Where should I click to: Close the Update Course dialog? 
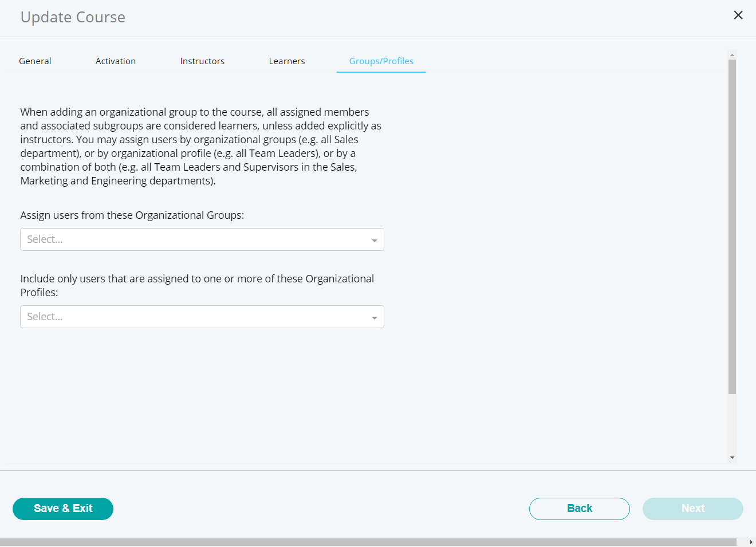pos(738,15)
